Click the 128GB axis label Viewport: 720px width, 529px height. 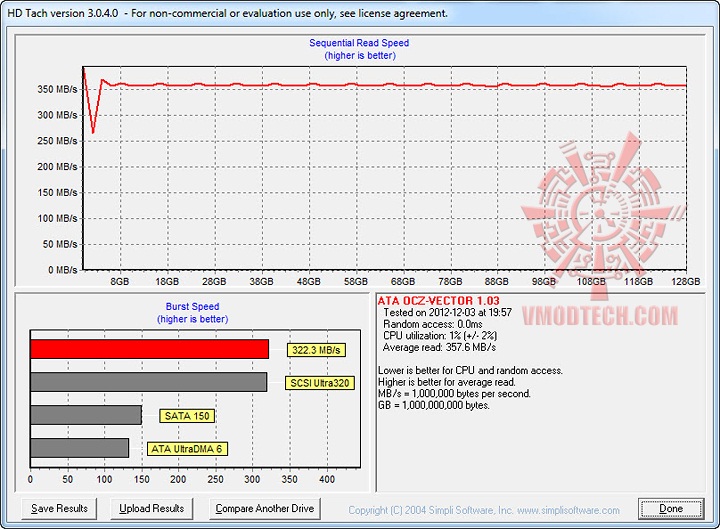686,281
